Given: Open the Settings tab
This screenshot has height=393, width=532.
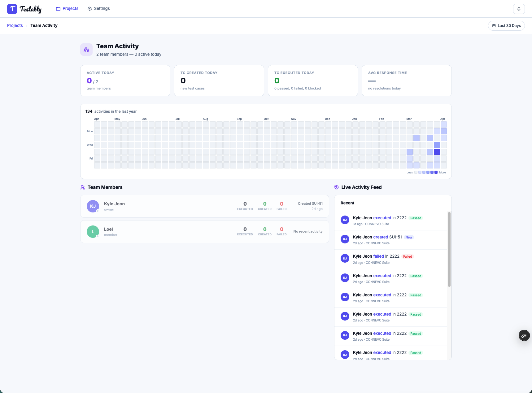Looking at the screenshot, I should click(98, 9).
